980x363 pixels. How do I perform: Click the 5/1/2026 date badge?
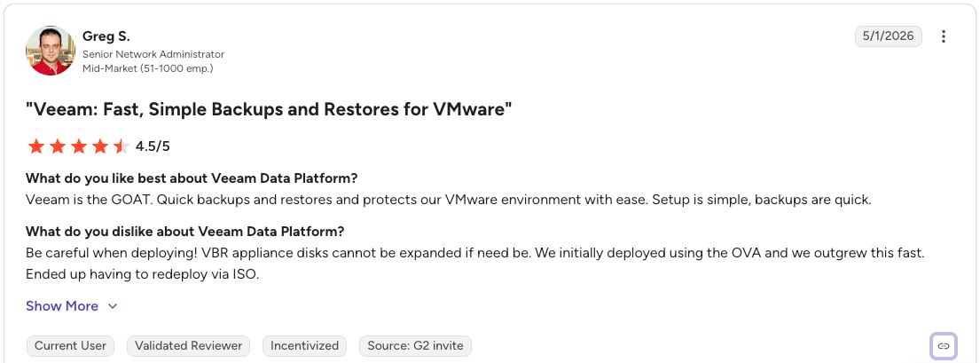click(888, 36)
